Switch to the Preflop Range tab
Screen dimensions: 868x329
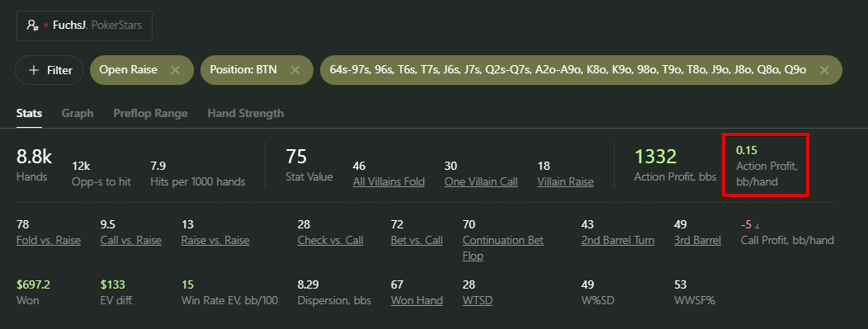coord(150,113)
